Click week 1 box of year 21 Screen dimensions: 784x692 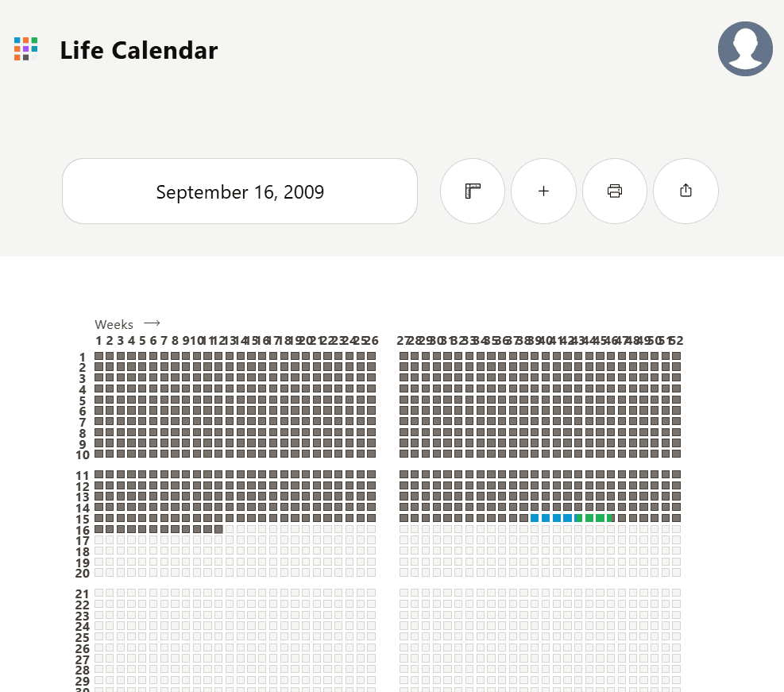pos(99,593)
